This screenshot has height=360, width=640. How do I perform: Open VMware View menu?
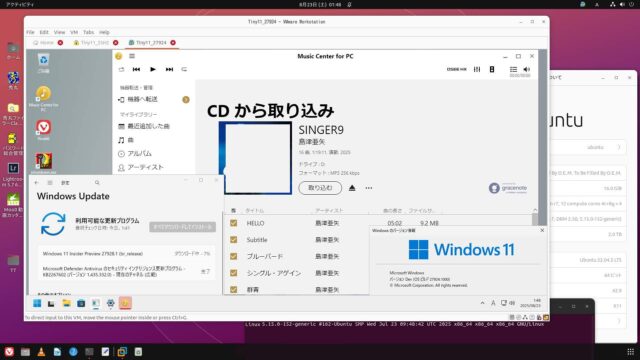pyautogui.click(x=59, y=32)
